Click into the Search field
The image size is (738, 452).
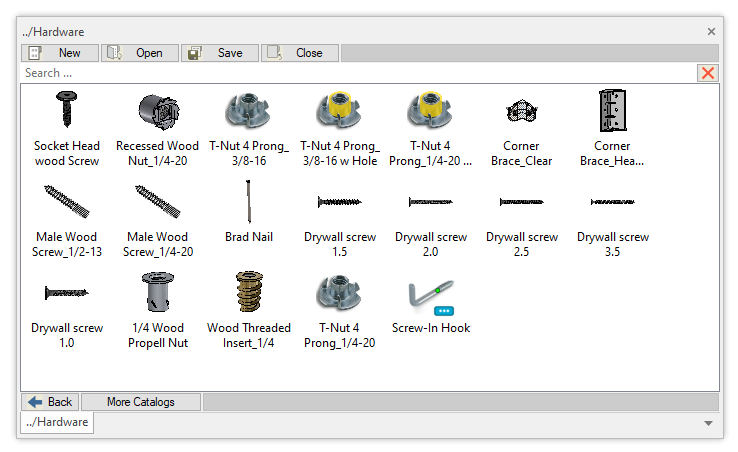coord(350,73)
